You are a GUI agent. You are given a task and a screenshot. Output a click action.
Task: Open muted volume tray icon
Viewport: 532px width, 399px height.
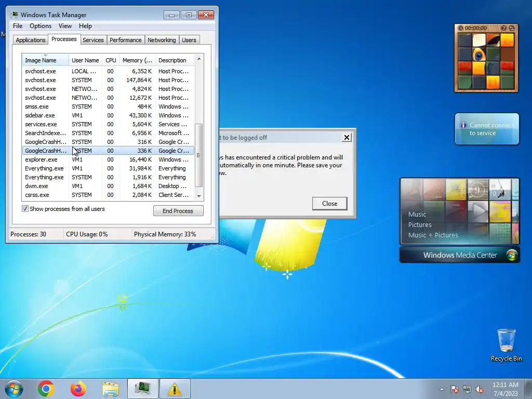pos(480,389)
